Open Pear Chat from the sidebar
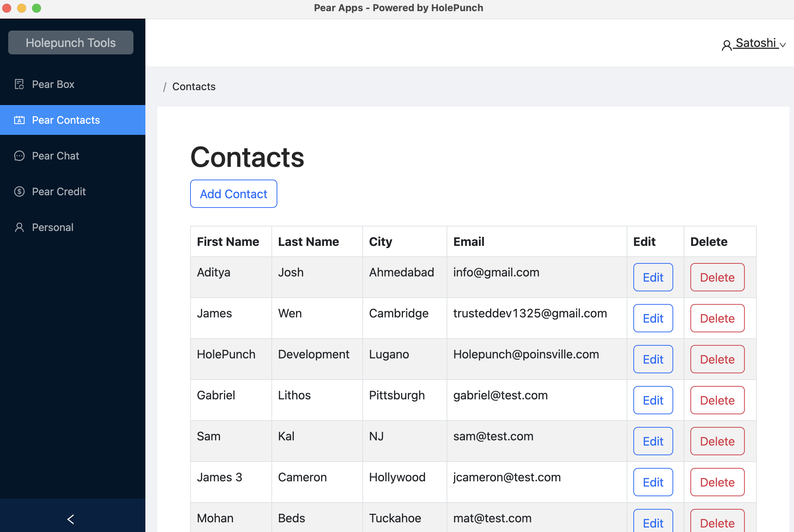 tap(73, 156)
